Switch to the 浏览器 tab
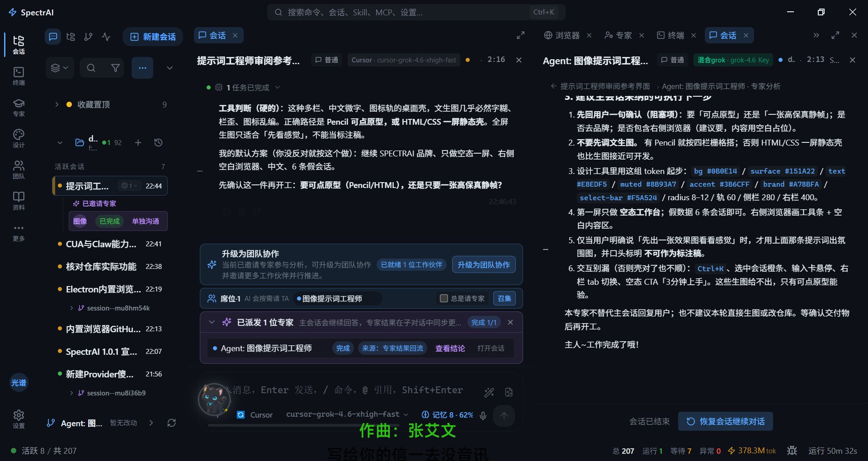 (562, 35)
